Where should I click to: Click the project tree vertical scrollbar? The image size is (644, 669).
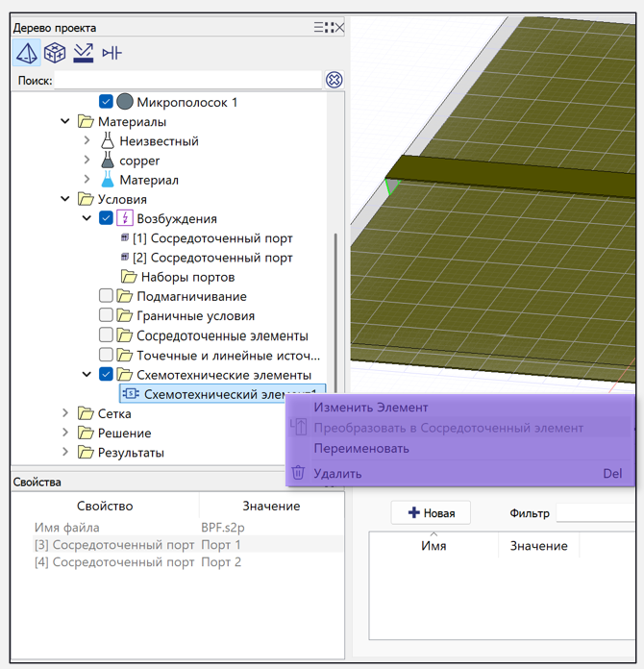[x=334, y=308]
